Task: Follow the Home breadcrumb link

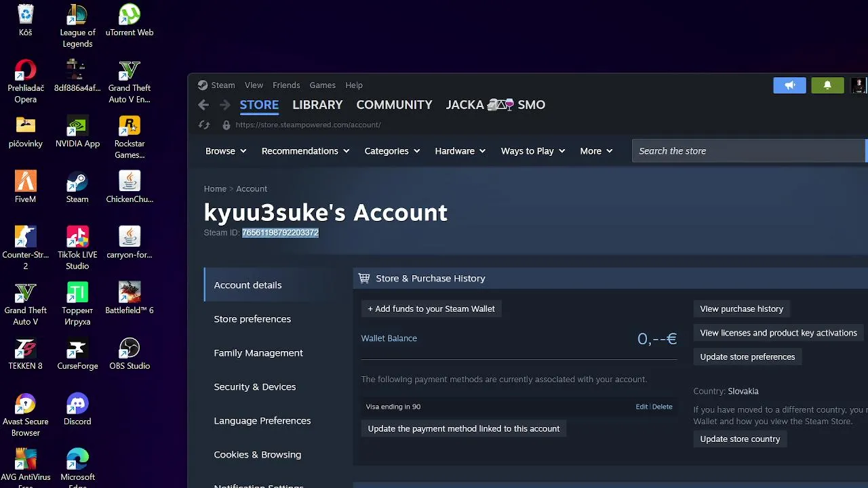Action: click(x=215, y=189)
